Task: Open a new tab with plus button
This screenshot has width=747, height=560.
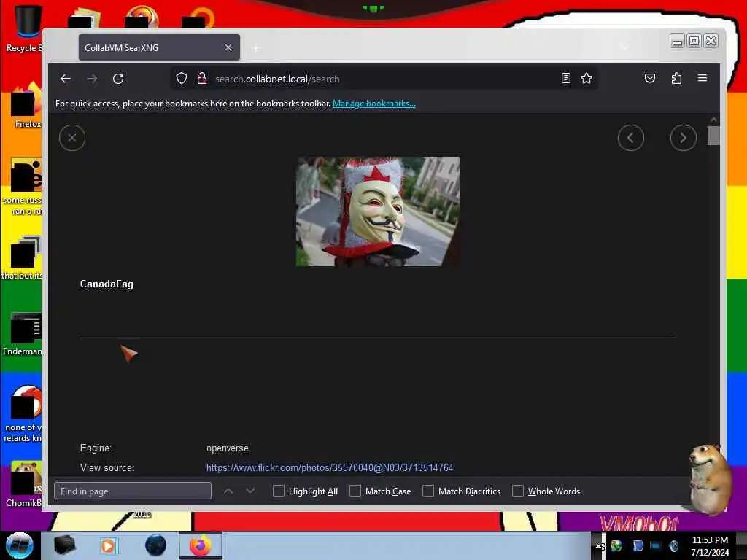Action: (256, 48)
